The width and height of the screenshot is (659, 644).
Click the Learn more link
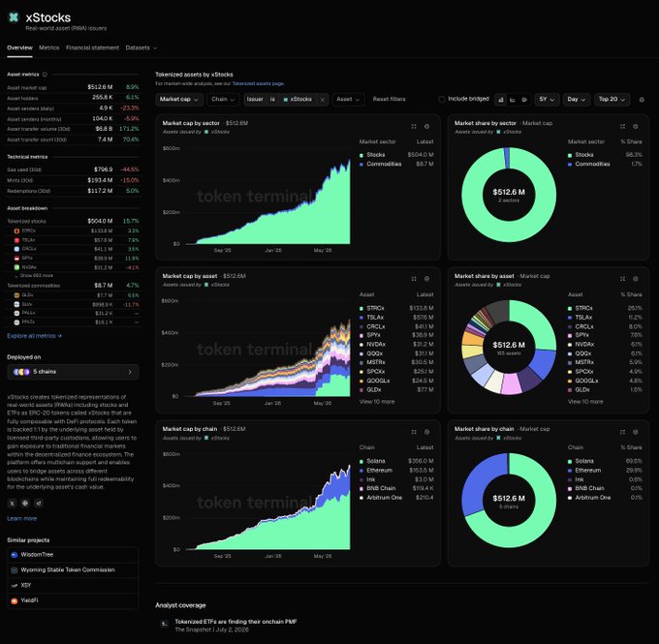point(22,519)
